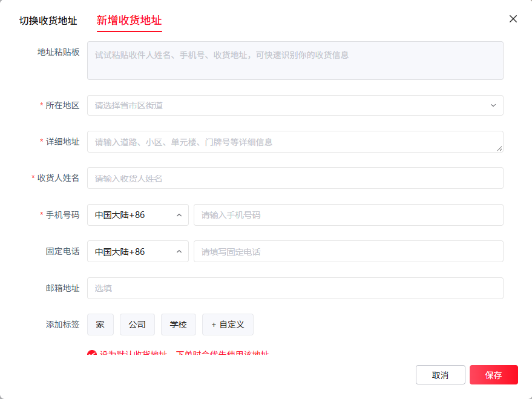Click the red 保存 button
The image size is (532, 399).
click(494, 375)
